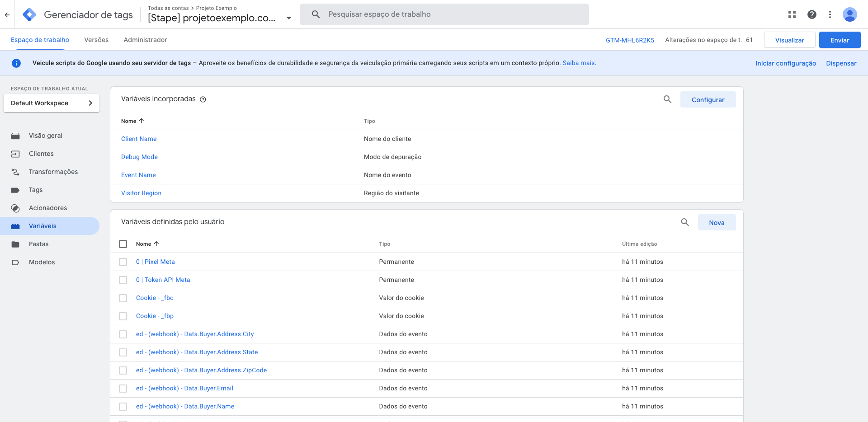868x422 pixels.
Task: Tick the select-all variables checkbox
Action: coord(123,244)
